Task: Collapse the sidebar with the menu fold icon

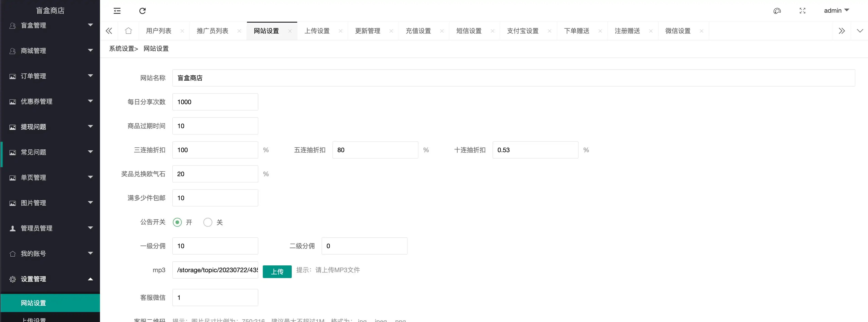Action: pos(117,11)
